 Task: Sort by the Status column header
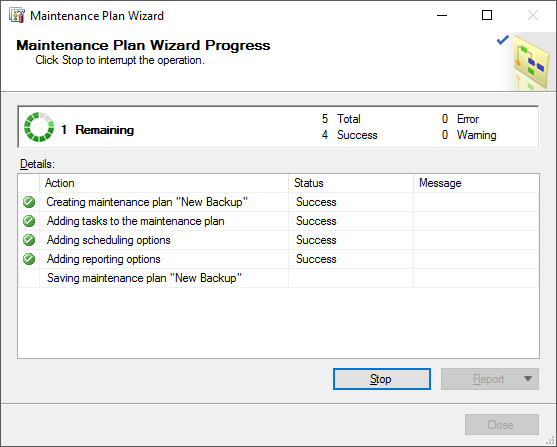pos(351,183)
